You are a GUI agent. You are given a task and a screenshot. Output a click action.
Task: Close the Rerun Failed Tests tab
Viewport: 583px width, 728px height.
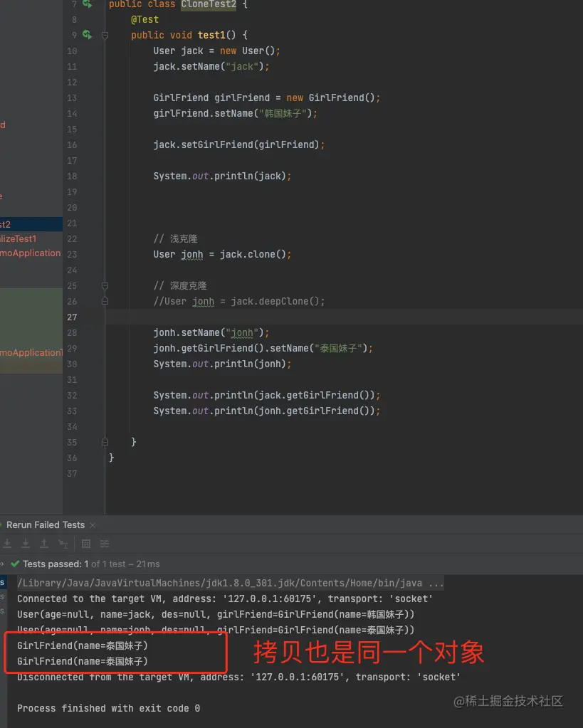coord(93,525)
